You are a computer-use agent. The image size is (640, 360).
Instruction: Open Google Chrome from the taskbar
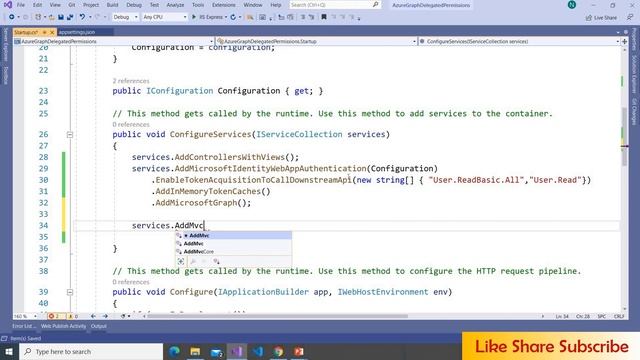(278, 351)
